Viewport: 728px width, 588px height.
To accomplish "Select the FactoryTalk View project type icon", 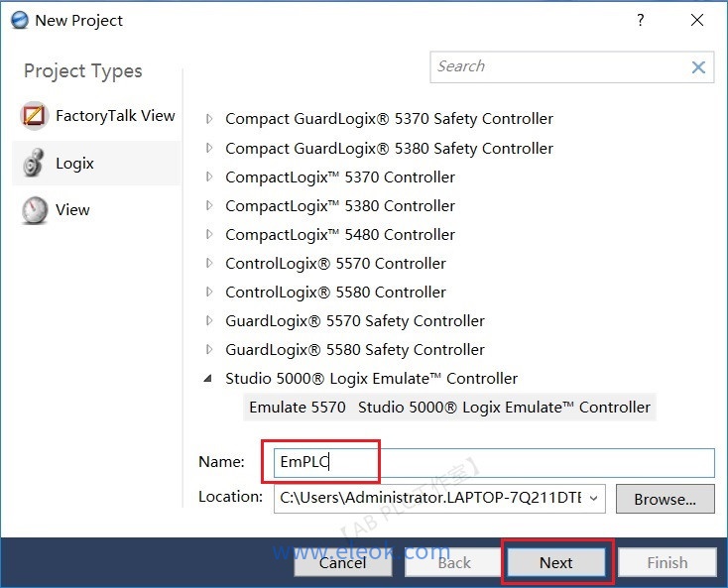I will pos(35,116).
